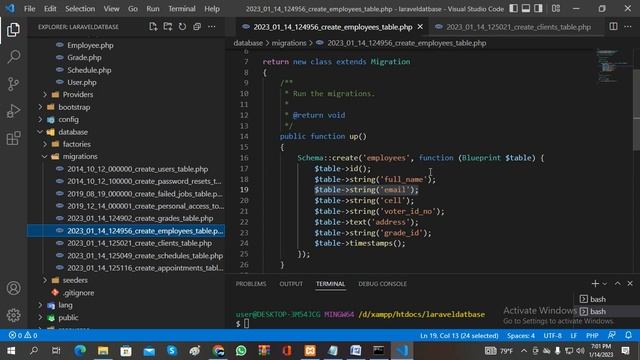Open Customize Layout button in title bar

click(x=556, y=9)
